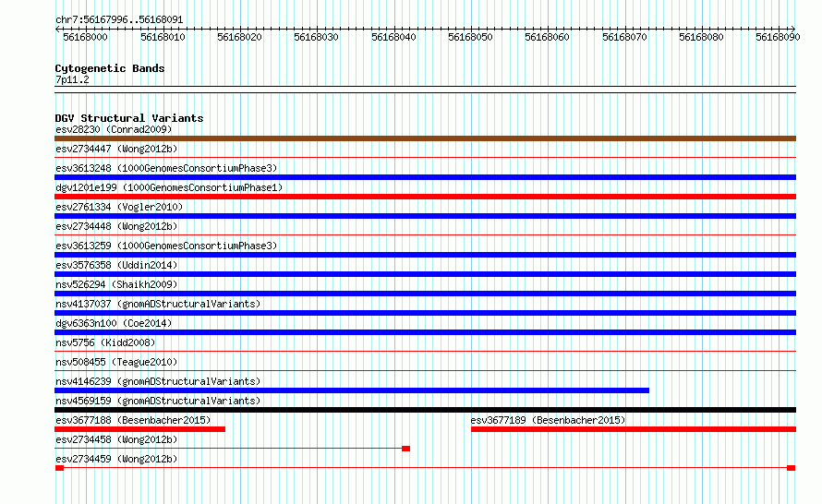Select the blue bar under nsv526294
This screenshot has width=822, height=504.
pos(425,294)
